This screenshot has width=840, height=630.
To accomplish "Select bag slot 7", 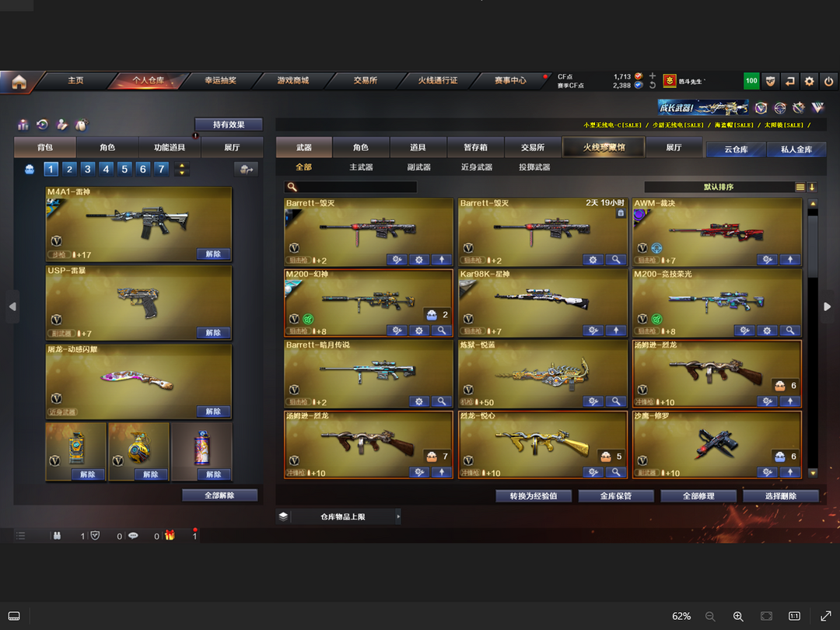I will coord(161,170).
